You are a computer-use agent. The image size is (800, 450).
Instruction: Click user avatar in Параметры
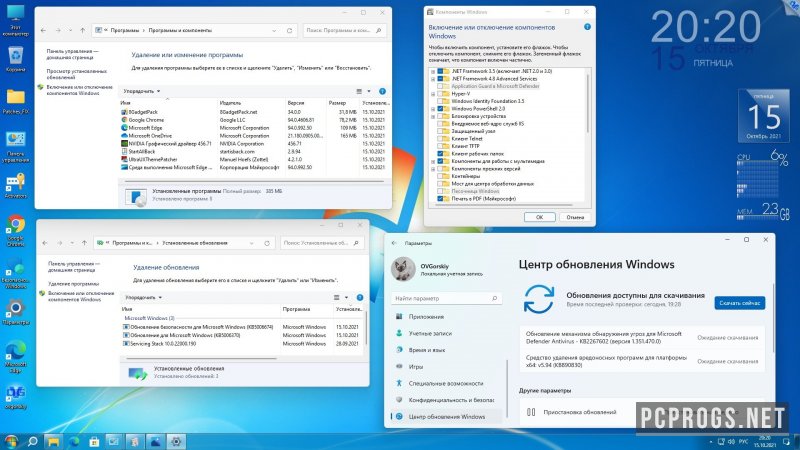tap(403, 269)
